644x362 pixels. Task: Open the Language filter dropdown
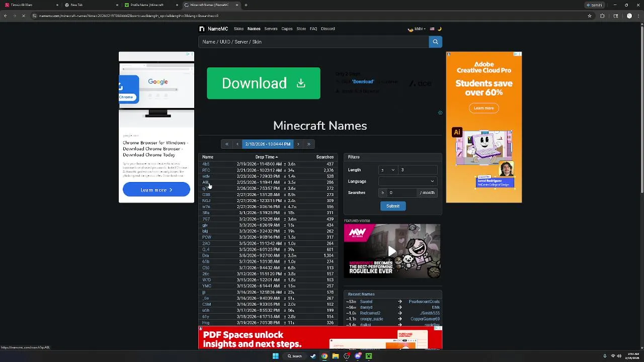[408, 181]
